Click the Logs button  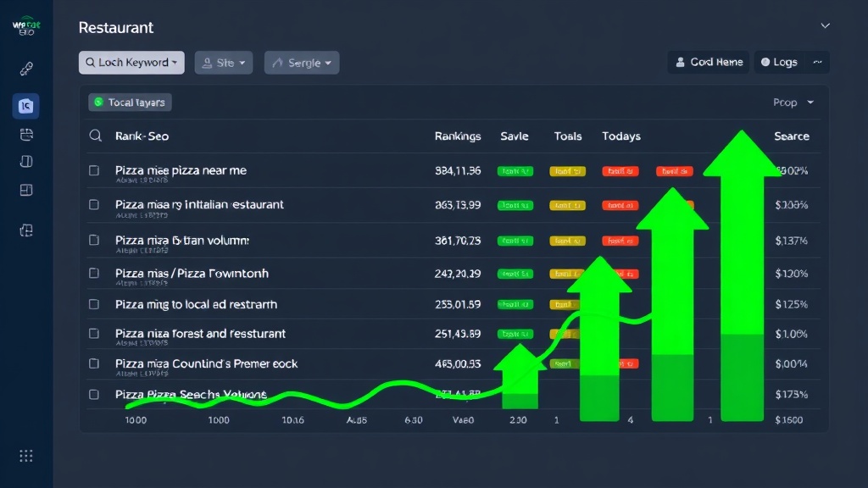point(779,61)
